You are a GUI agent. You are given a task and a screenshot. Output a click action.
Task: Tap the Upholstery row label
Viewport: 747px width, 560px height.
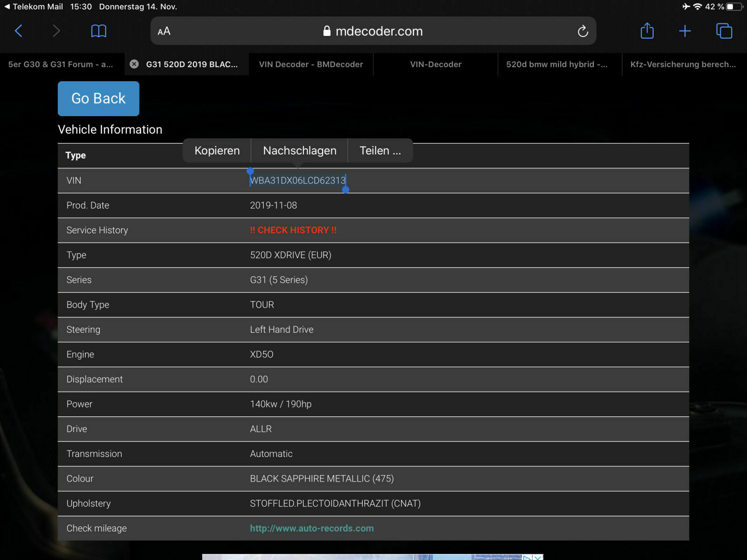pyautogui.click(x=89, y=504)
